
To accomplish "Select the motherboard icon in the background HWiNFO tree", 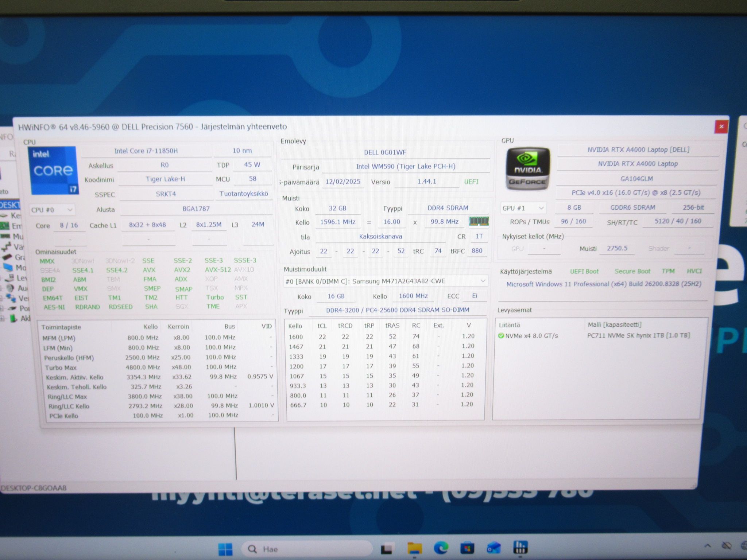I will click(5, 226).
